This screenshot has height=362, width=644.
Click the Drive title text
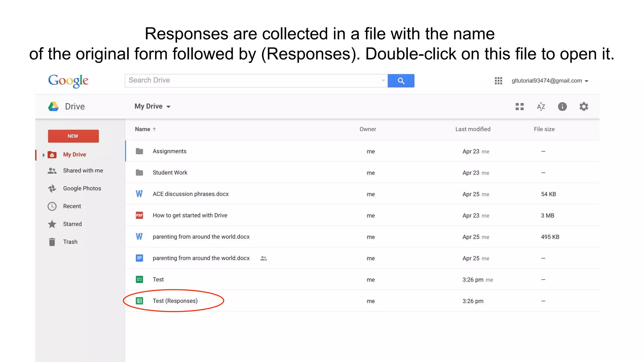coord(75,107)
